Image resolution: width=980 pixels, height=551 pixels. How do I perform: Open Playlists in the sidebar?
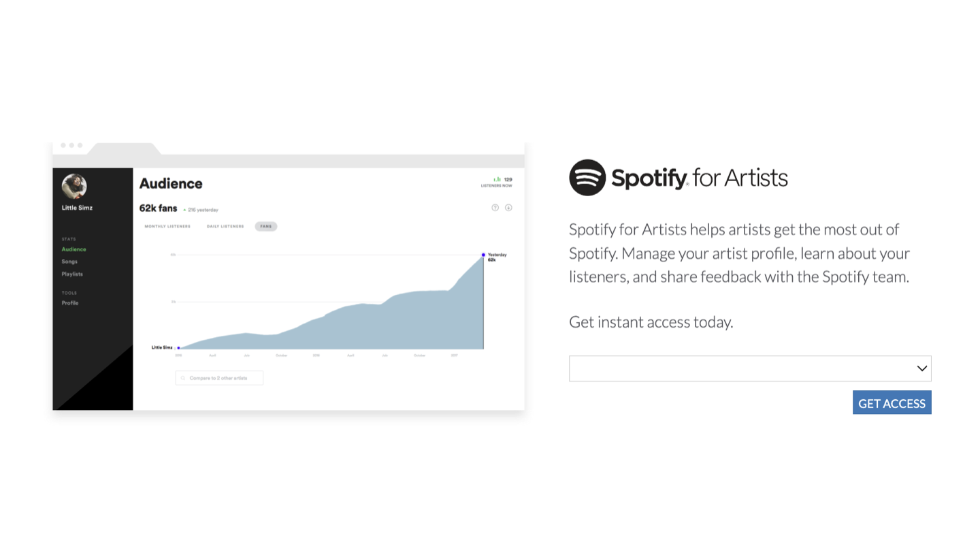coord(72,274)
